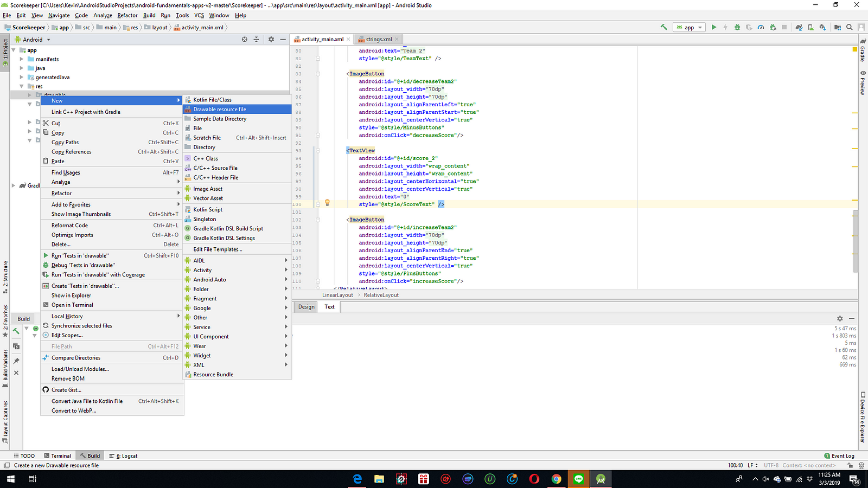Open Chrome from the Windows taskbar
This screenshot has height=488, width=868.
556,479
